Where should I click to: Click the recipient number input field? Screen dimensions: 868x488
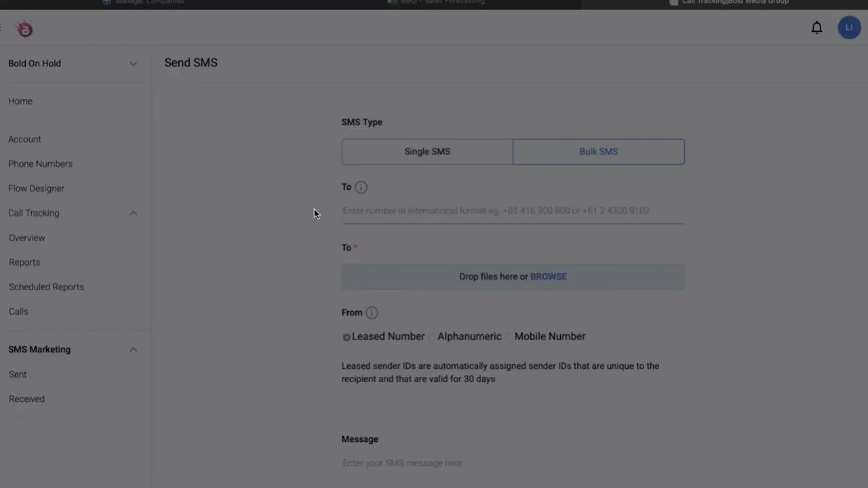coord(513,211)
